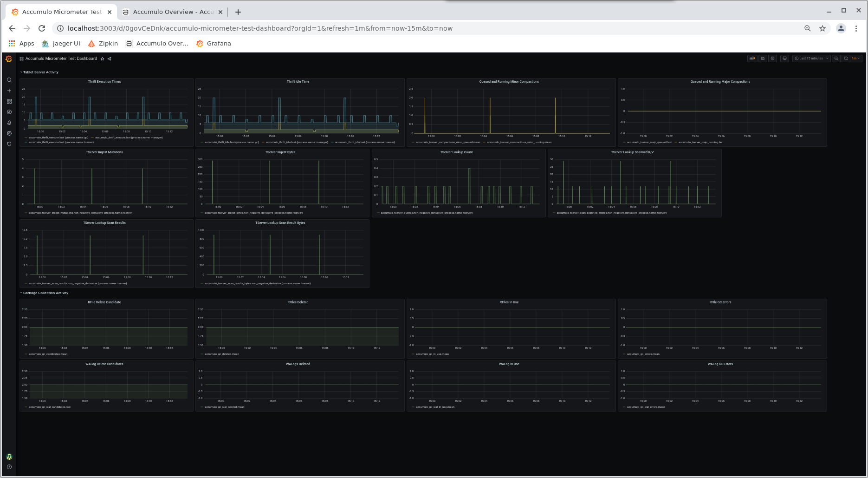868x478 pixels.
Task: Open Queued and Running Major Compactions panel menu
Action: tap(720, 82)
